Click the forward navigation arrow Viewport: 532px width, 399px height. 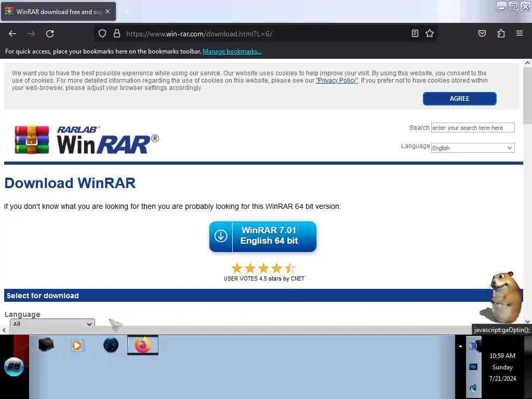click(x=31, y=34)
